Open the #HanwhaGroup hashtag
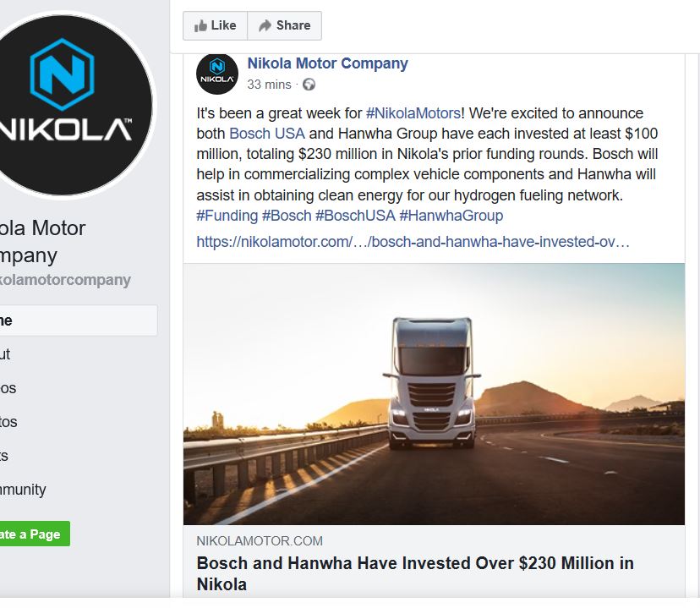The height and width of the screenshot is (608, 700). (451, 216)
